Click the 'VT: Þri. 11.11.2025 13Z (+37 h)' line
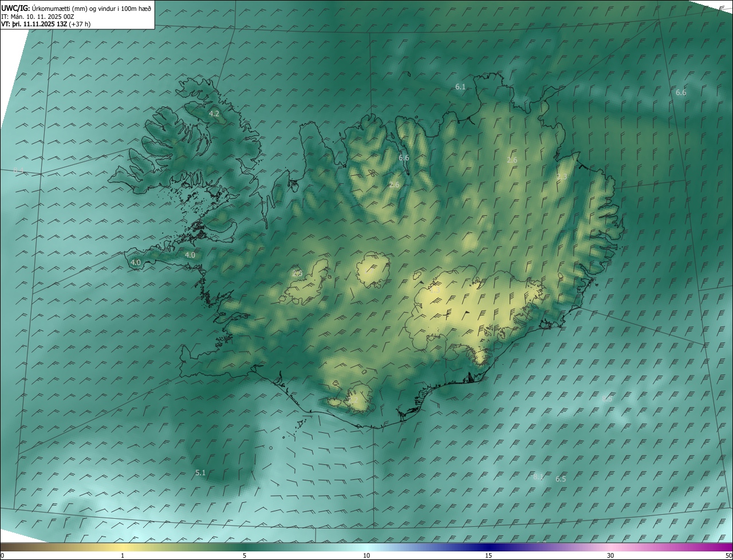Screen dimensions: 733x560 [46, 24]
